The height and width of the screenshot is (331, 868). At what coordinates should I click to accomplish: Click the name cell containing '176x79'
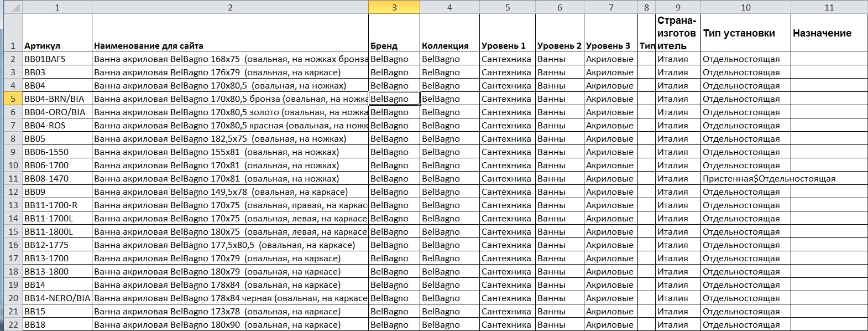tap(230, 72)
